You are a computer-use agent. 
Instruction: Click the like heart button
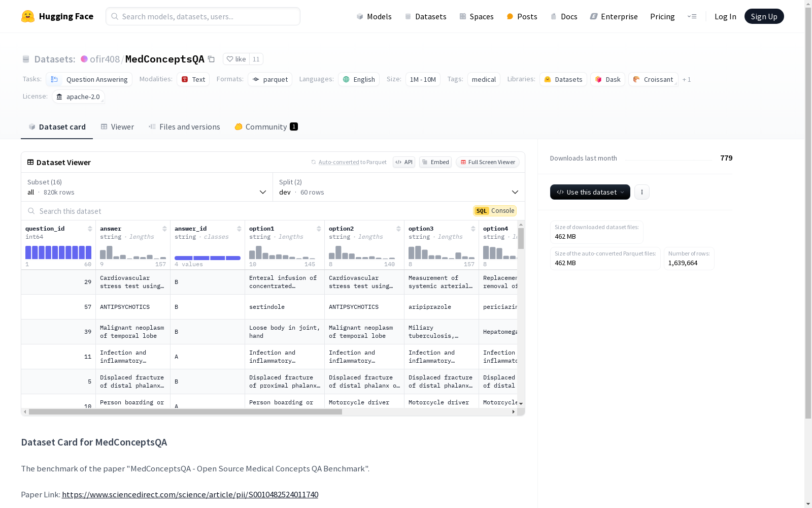click(236, 59)
